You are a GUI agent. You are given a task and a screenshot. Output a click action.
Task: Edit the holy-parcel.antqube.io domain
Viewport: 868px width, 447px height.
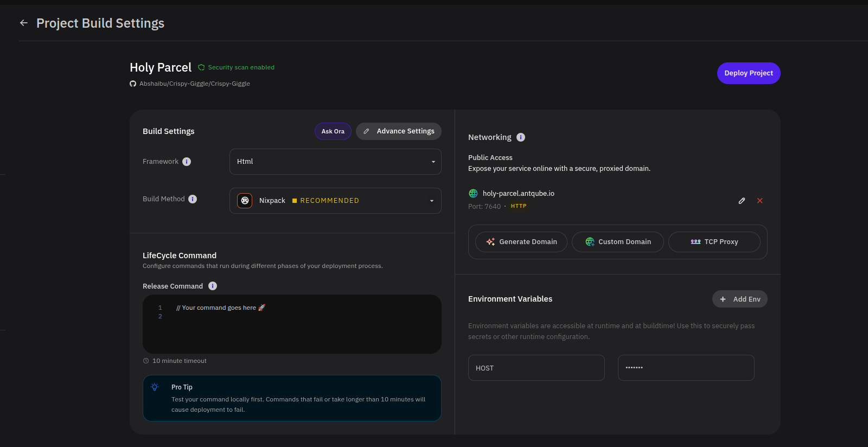(x=742, y=201)
